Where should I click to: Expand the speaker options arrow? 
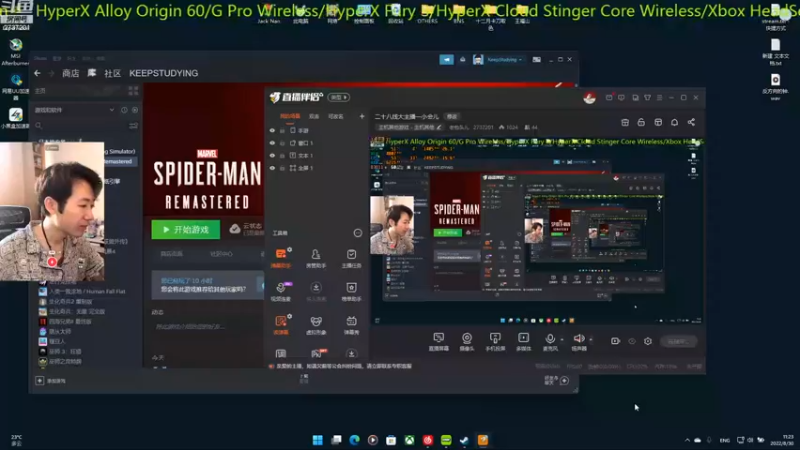pos(591,339)
